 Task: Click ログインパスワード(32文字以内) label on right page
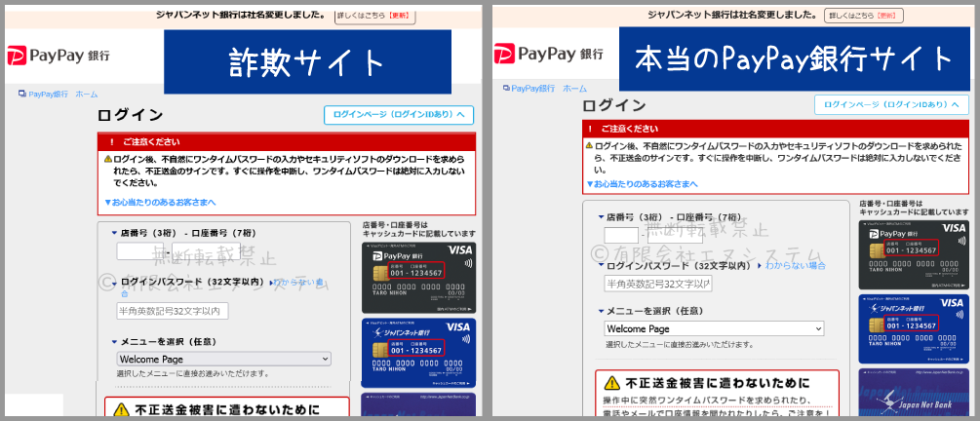(x=678, y=265)
